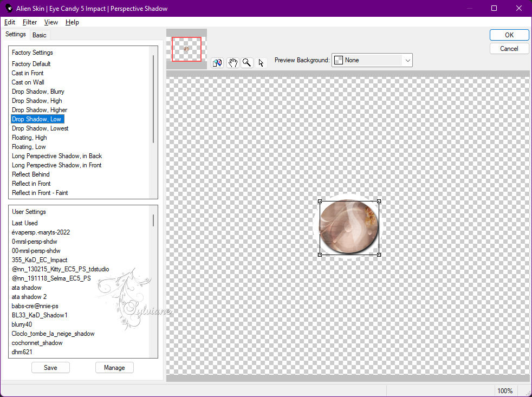Open the Edit menu
The height and width of the screenshot is (397, 532).
(x=10, y=22)
